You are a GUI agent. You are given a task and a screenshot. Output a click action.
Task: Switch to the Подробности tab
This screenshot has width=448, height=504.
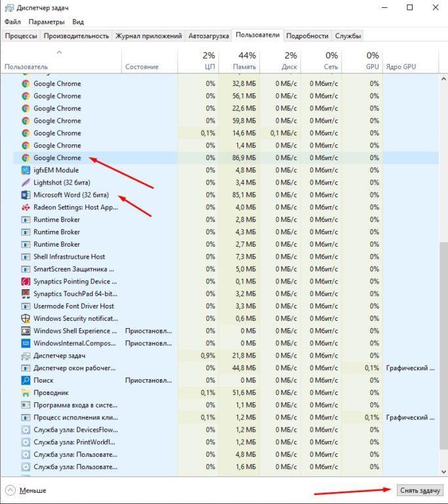tap(307, 36)
